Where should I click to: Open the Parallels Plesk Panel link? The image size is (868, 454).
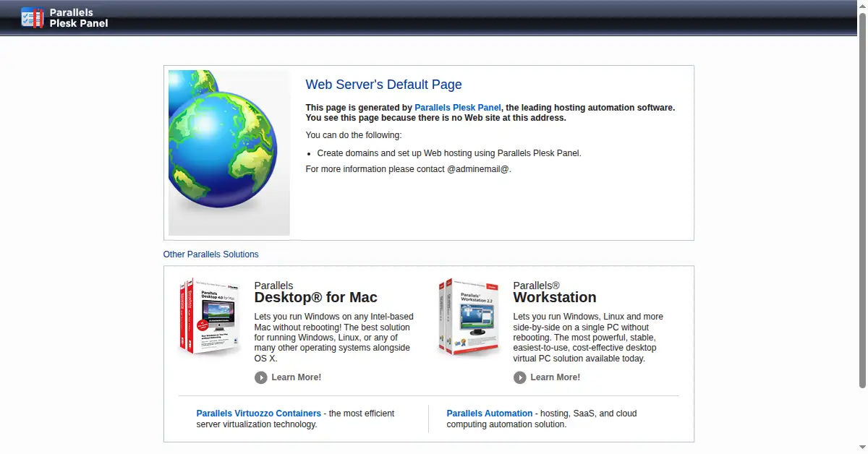pyautogui.click(x=458, y=107)
